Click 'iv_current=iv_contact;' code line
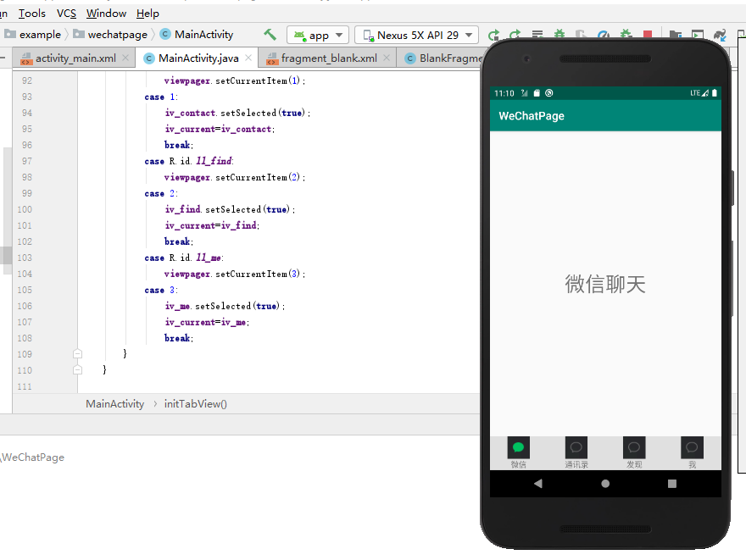The height and width of the screenshot is (560, 746). pos(220,129)
